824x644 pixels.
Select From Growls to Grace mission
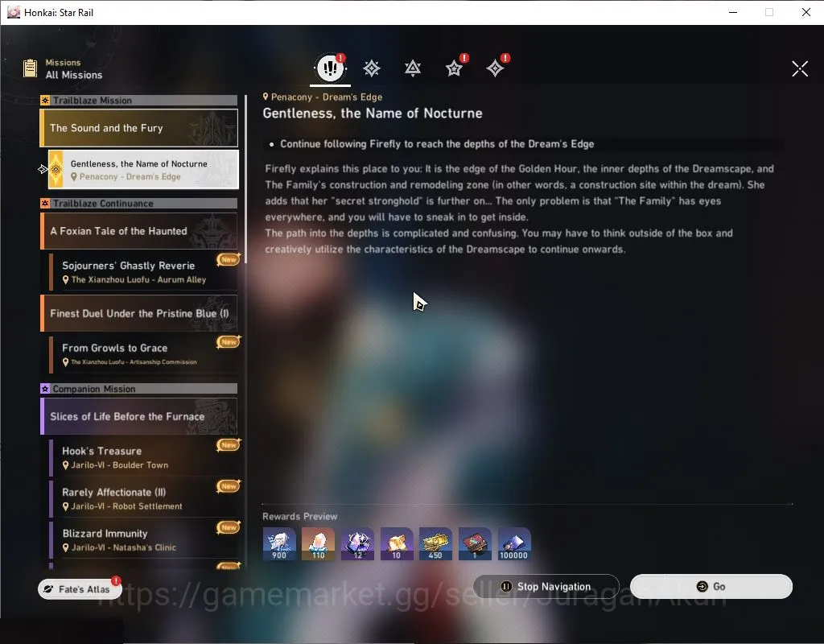click(x=143, y=354)
